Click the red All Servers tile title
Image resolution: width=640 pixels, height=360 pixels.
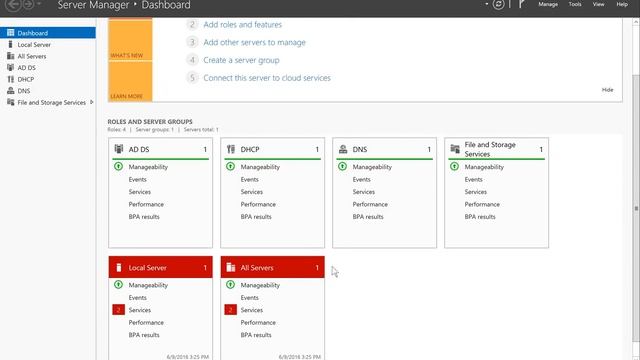click(x=257, y=268)
